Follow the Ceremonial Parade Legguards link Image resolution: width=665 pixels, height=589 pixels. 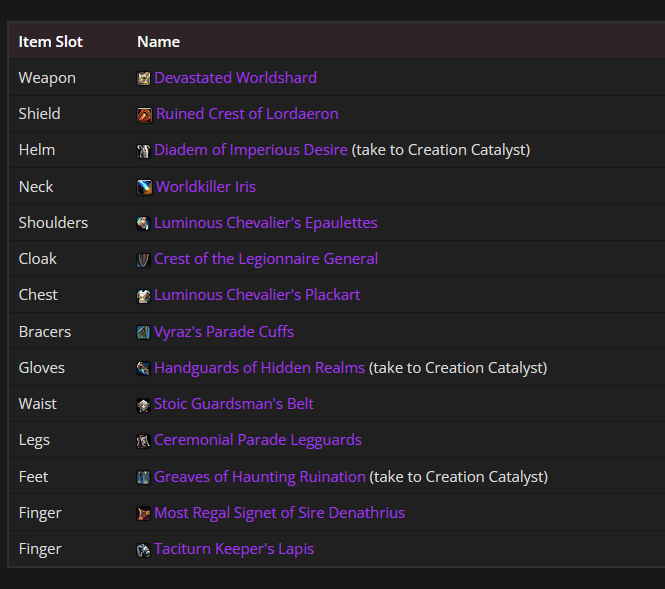point(258,440)
